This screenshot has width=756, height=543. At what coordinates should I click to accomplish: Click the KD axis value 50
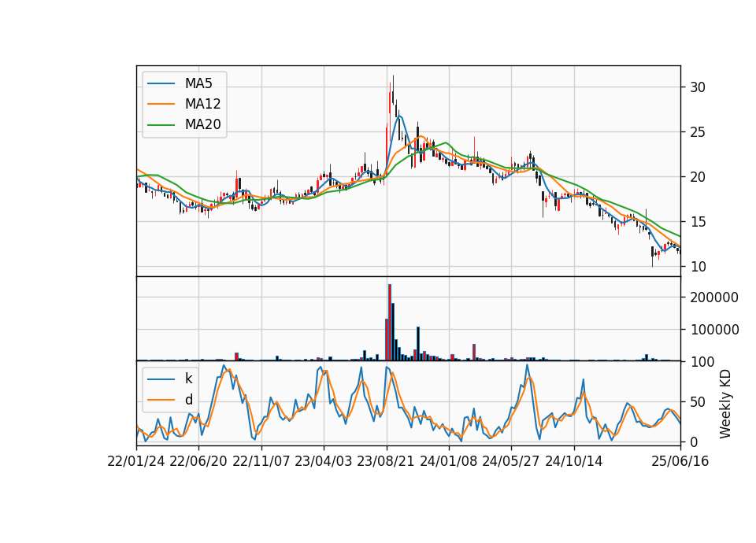(698, 402)
